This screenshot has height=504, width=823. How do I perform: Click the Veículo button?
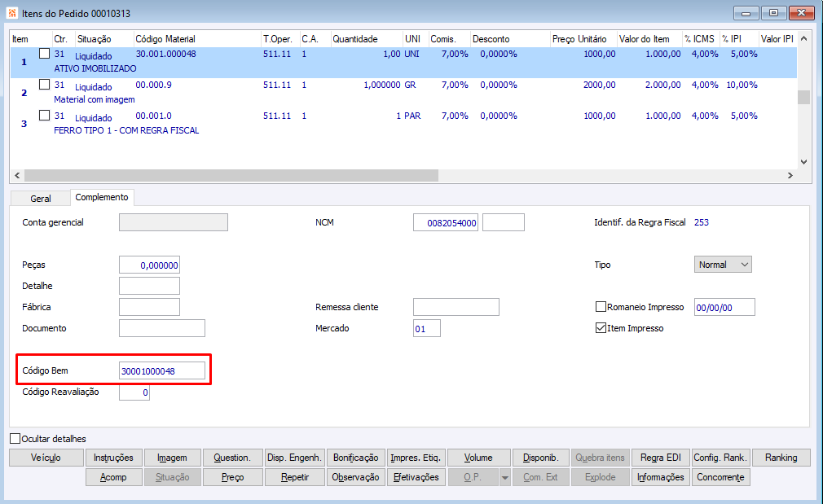point(46,458)
